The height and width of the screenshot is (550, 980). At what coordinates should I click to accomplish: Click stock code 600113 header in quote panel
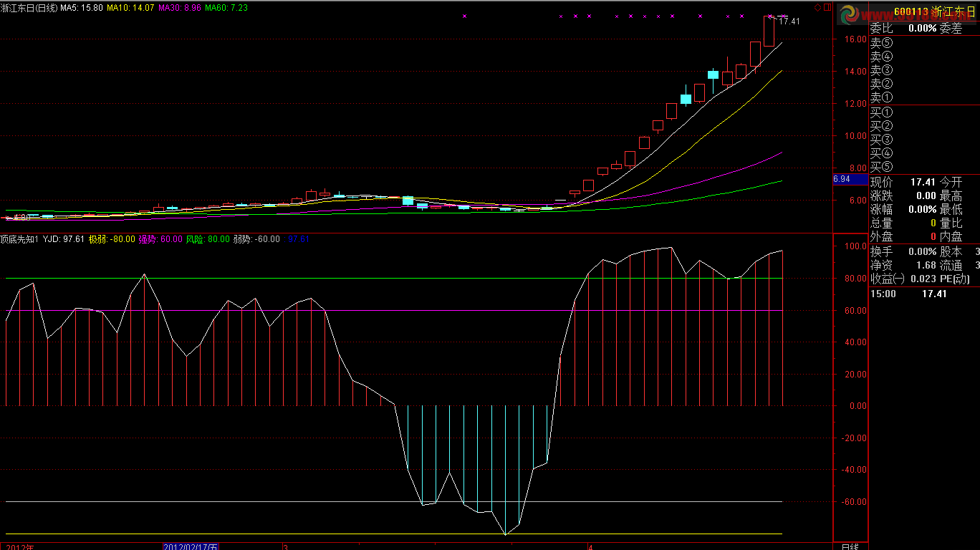pos(911,11)
